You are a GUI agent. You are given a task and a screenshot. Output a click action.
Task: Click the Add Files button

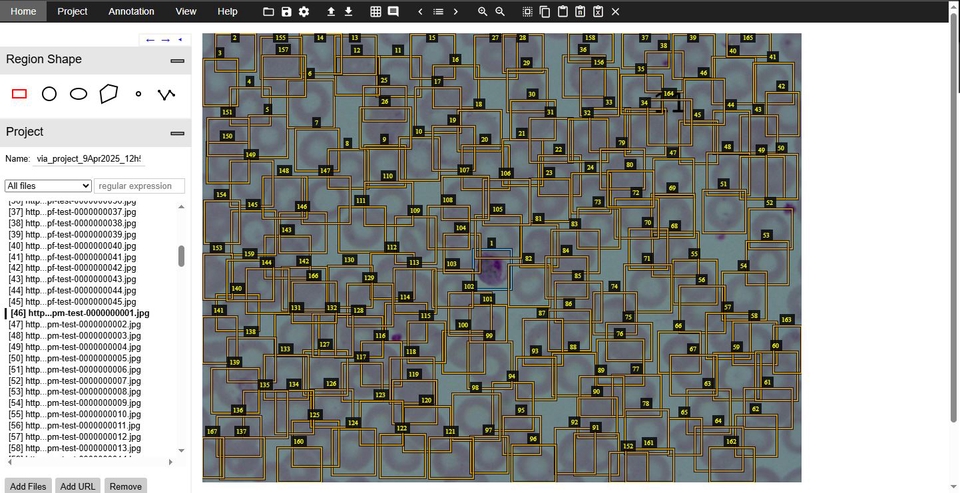pyautogui.click(x=28, y=486)
